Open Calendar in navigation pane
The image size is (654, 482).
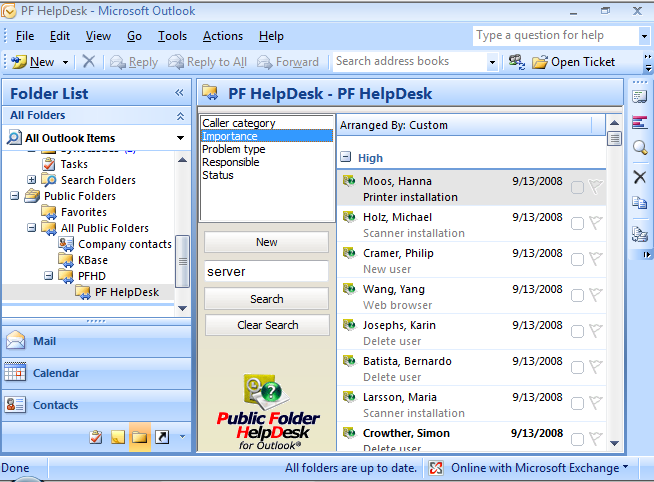pos(97,373)
